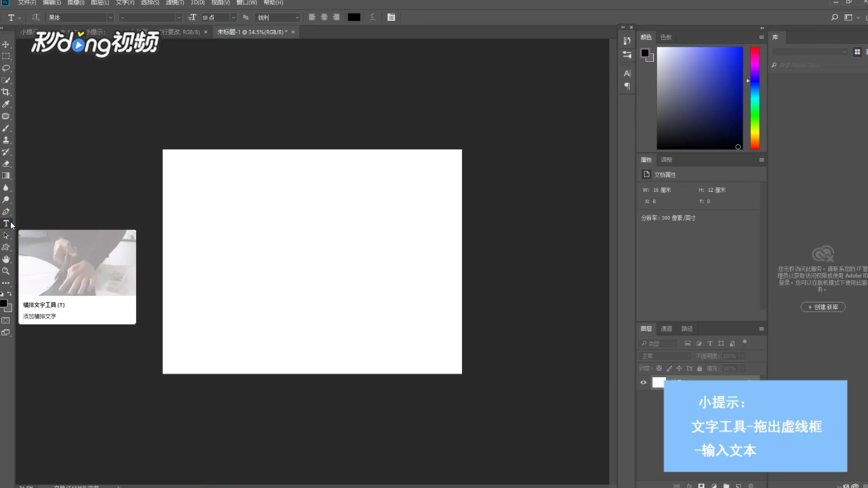Viewport: 868px width, 488px height.
Task: Select the Eyedropper tool
Action: click(6, 104)
